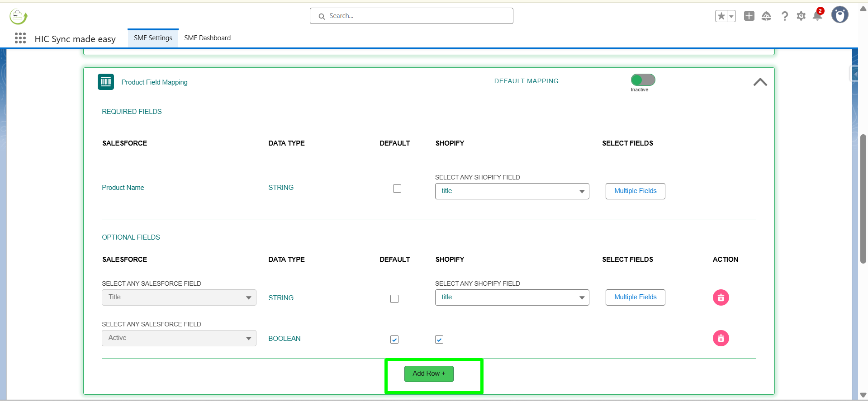Click the BOOLEAN data type text
The image size is (868, 401).
tap(285, 339)
